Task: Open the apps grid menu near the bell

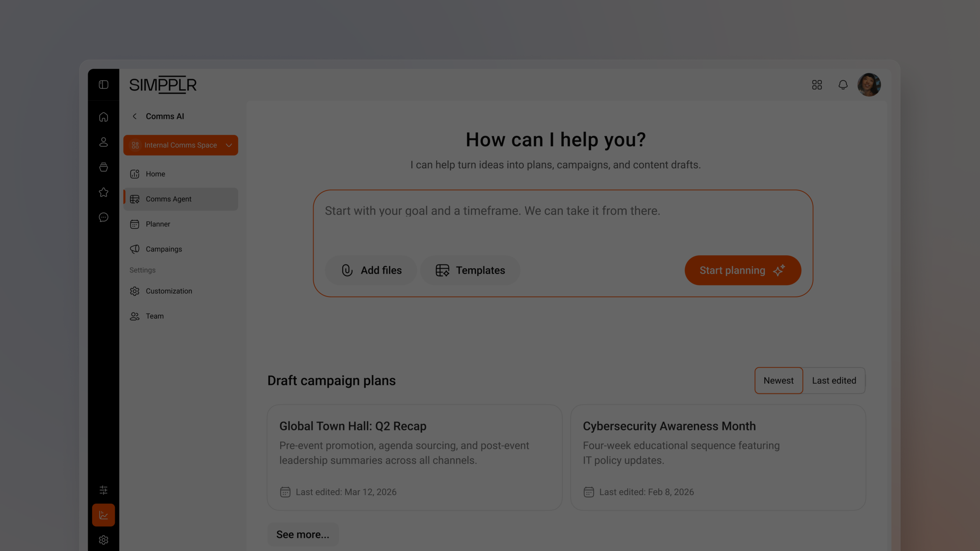Action: click(817, 85)
